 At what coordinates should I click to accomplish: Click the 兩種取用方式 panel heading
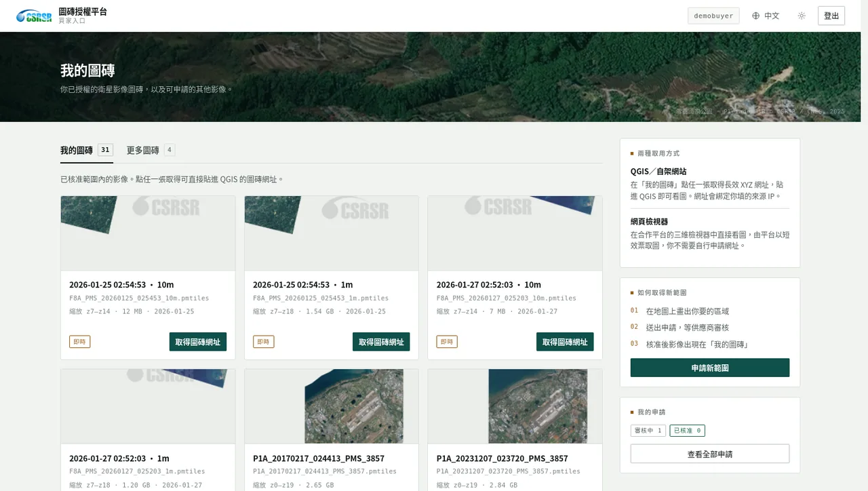click(658, 153)
